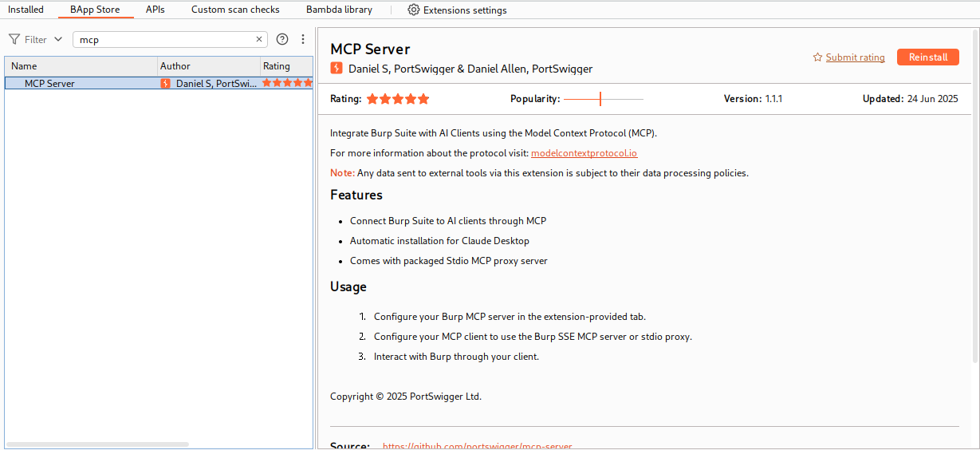Sort the list by the Author column header

[207, 66]
